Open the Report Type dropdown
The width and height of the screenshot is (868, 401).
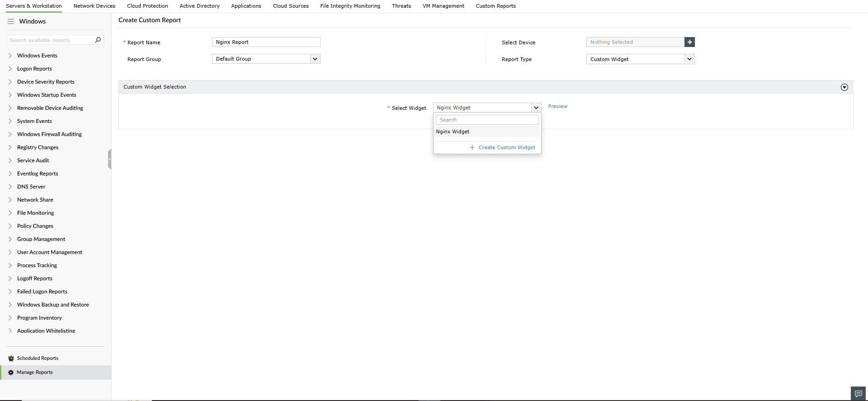[640, 59]
